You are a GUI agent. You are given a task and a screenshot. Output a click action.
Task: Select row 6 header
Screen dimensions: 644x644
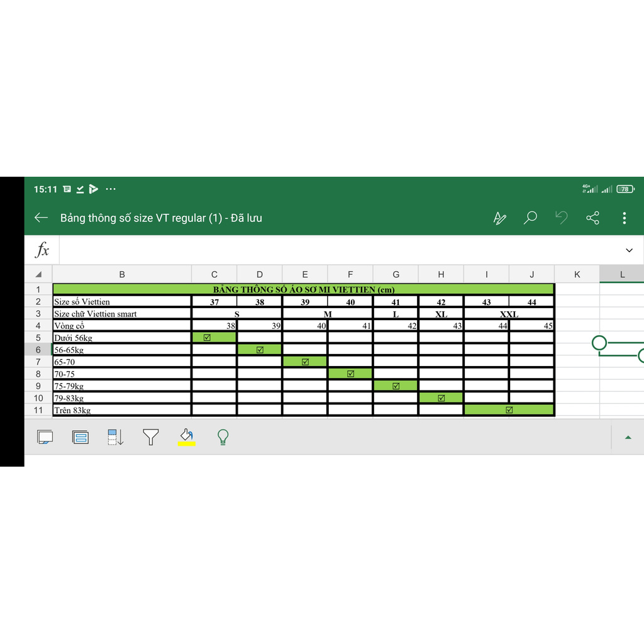[x=38, y=350]
